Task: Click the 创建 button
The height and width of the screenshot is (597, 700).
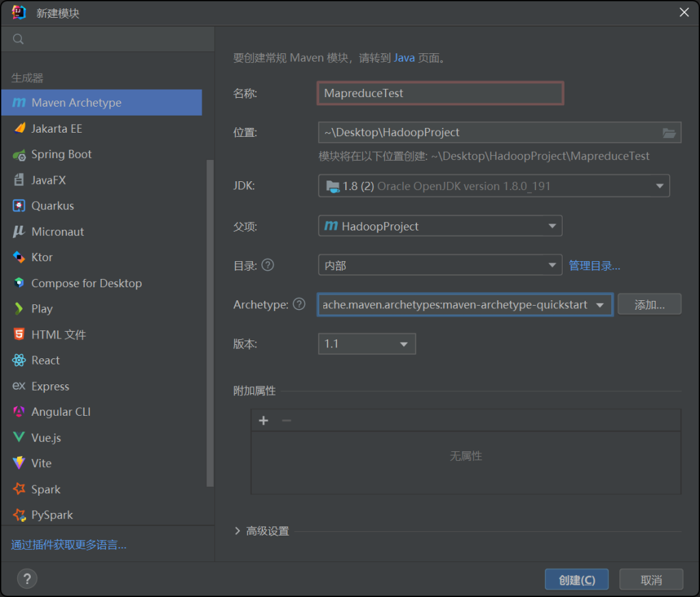Action: pos(576,580)
